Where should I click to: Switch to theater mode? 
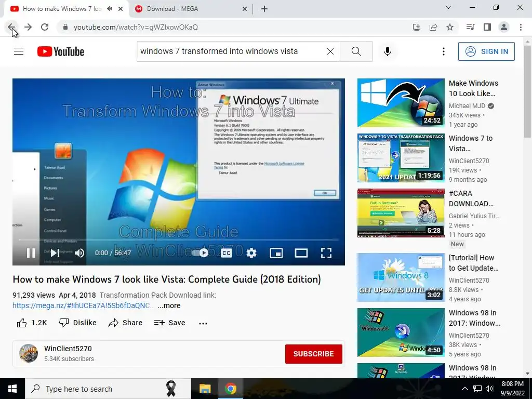coord(301,253)
